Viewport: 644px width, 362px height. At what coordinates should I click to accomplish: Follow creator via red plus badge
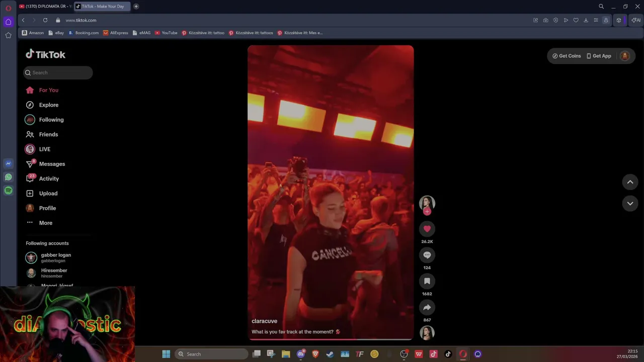click(427, 212)
